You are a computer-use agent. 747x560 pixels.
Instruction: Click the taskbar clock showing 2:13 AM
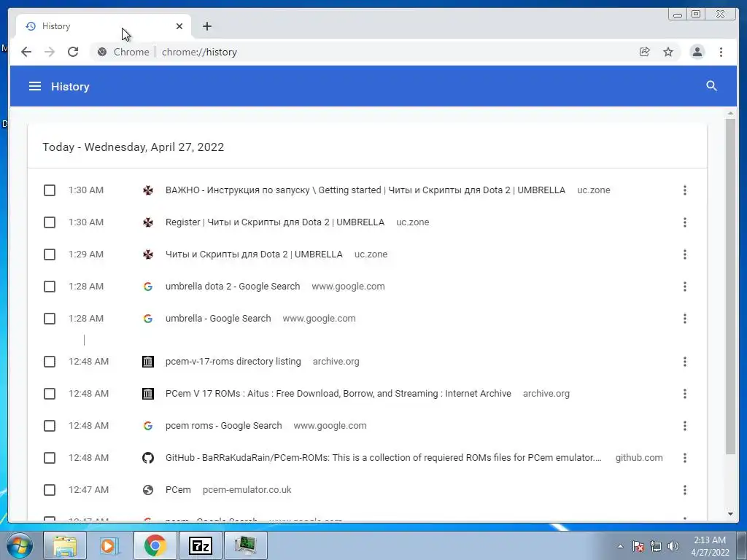pos(710,546)
